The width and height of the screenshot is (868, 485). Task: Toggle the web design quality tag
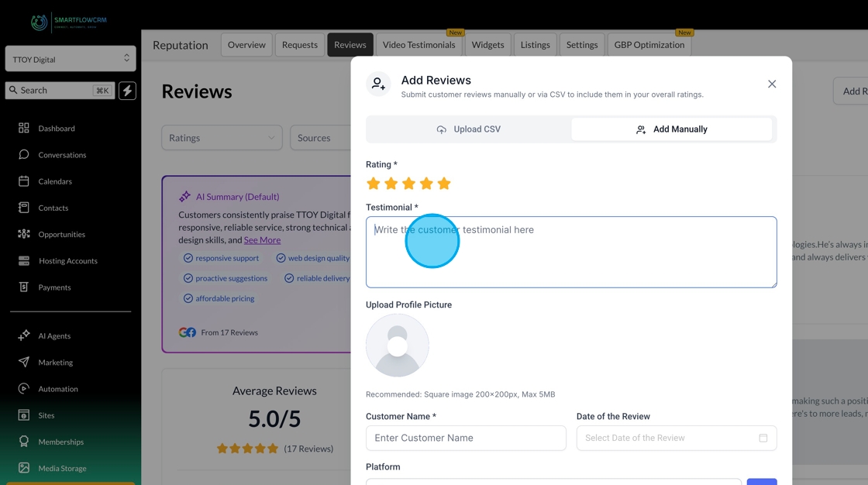tap(313, 258)
